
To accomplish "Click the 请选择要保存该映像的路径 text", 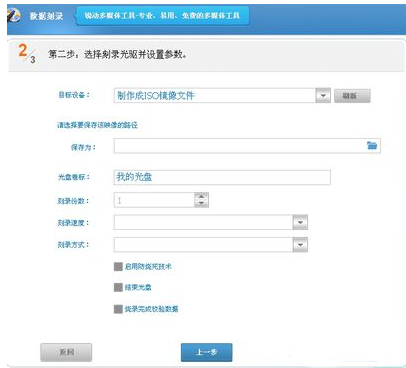I will [x=97, y=125].
